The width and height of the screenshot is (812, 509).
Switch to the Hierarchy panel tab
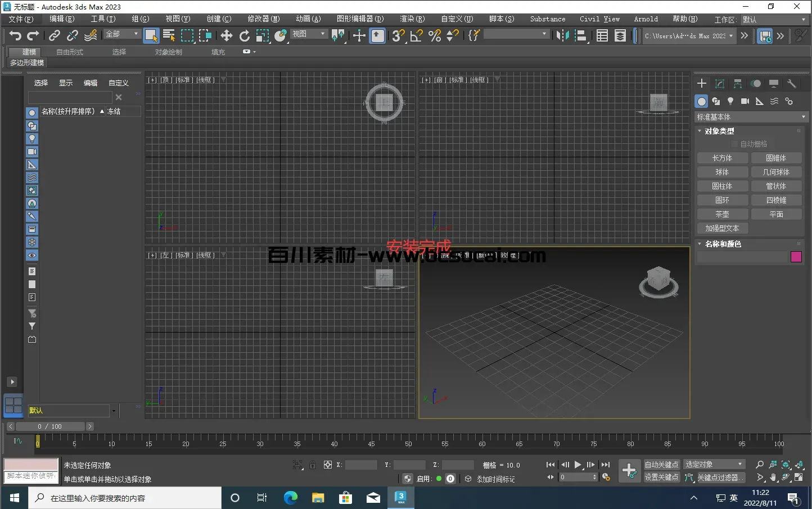pyautogui.click(x=738, y=84)
